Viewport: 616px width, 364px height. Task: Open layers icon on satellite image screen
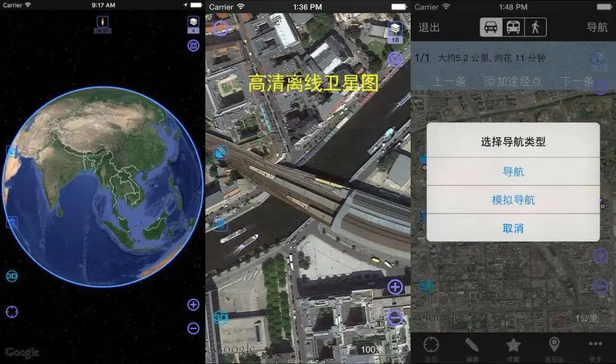pyautogui.click(x=395, y=28)
